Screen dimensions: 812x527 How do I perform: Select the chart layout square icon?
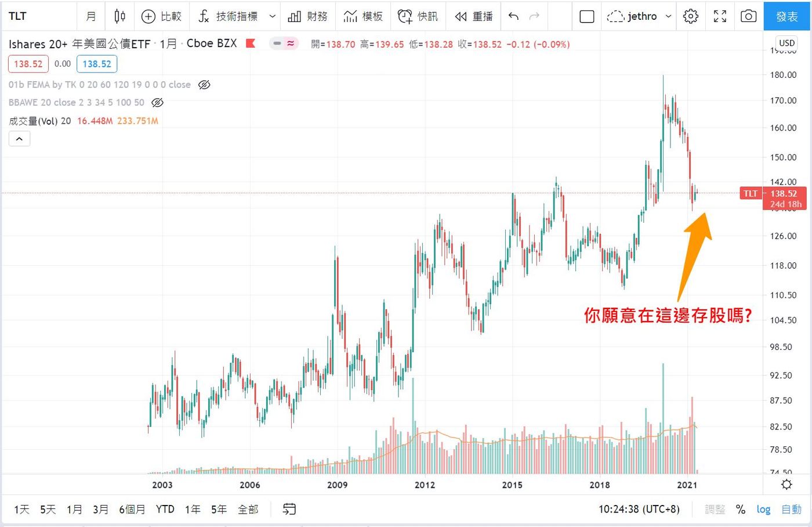[587, 16]
